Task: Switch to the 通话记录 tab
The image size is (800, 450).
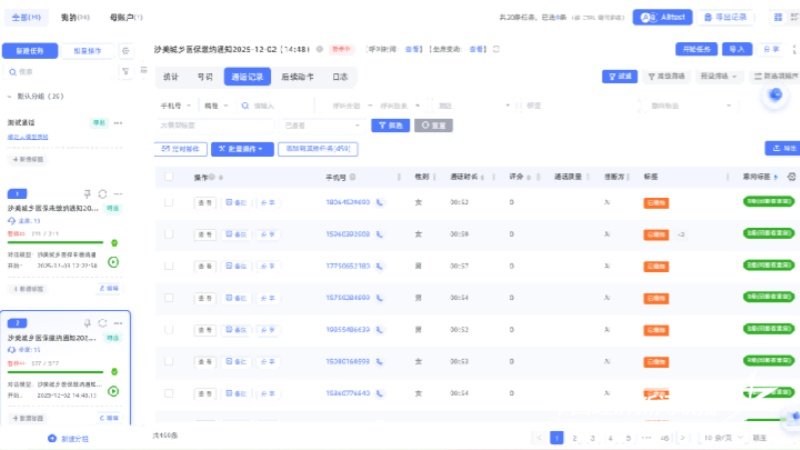Action: pos(247,76)
